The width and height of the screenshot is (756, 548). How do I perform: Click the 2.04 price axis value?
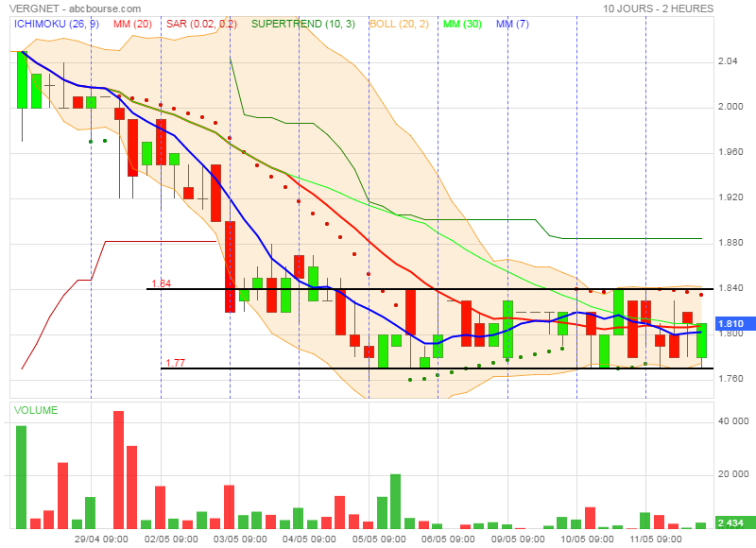[728, 61]
